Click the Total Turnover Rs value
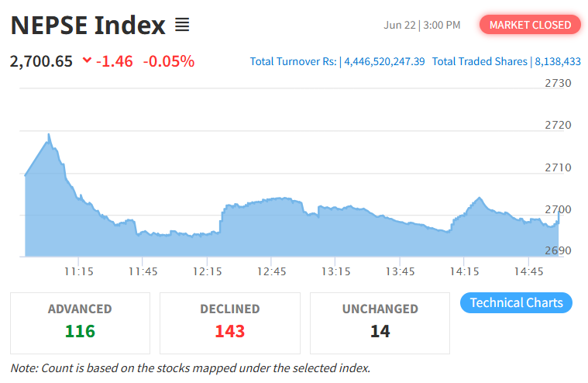This screenshot has width=588, height=383. click(x=384, y=61)
